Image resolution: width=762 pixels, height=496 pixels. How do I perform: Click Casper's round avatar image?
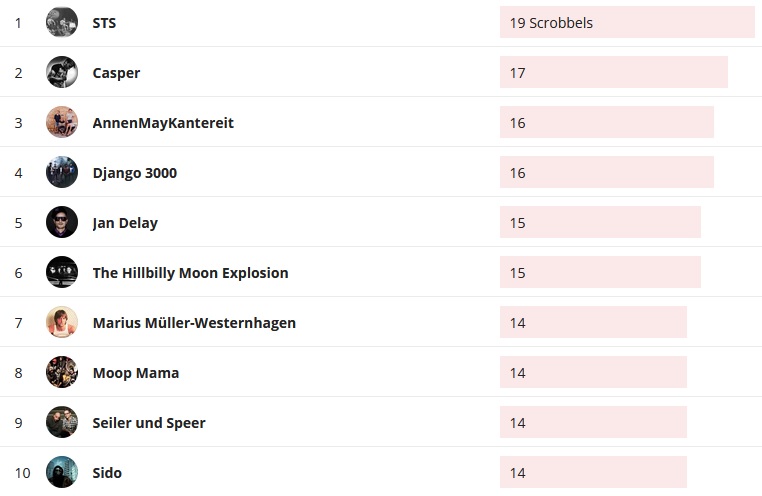pyautogui.click(x=62, y=72)
